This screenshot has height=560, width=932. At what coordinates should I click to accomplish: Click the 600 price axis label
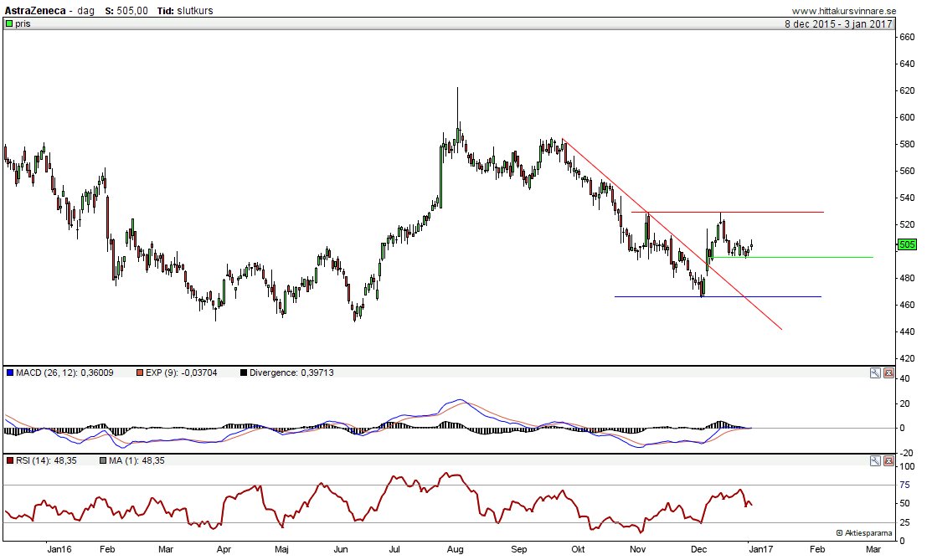click(907, 117)
